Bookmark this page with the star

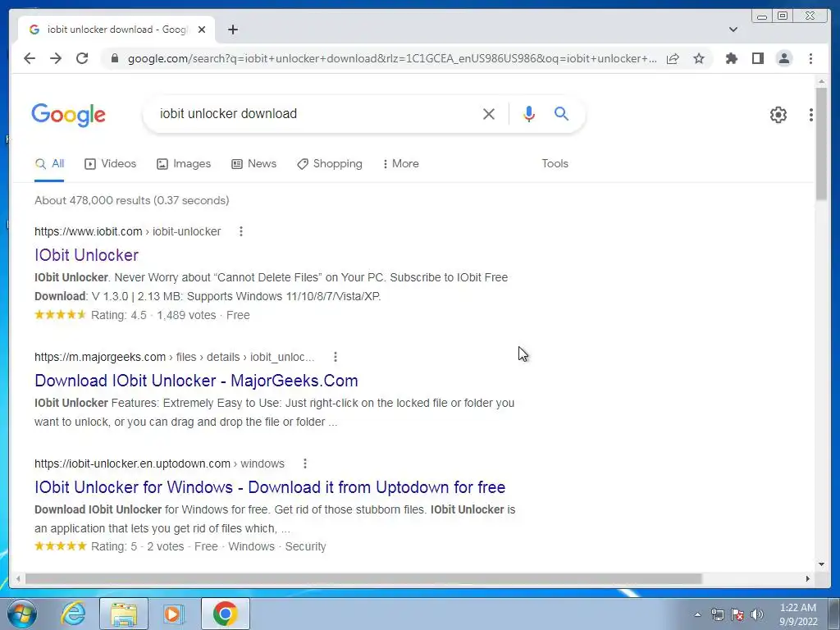point(699,58)
